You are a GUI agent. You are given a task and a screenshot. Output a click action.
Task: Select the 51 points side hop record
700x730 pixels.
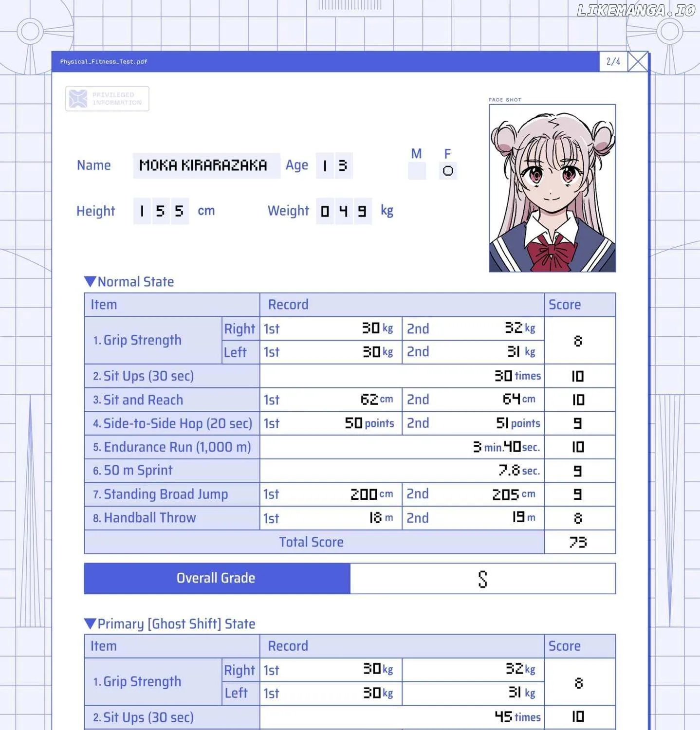pyautogui.click(x=518, y=423)
